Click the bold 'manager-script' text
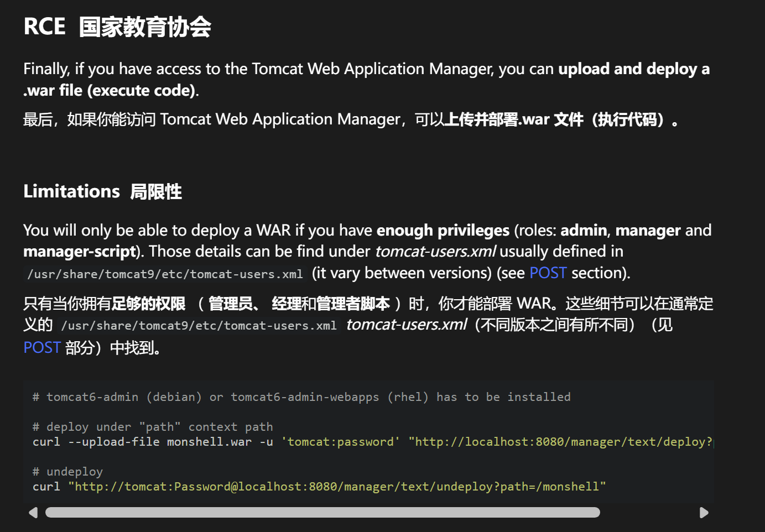The width and height of the screenshot is (765, 532). click(x=80, y=252)
